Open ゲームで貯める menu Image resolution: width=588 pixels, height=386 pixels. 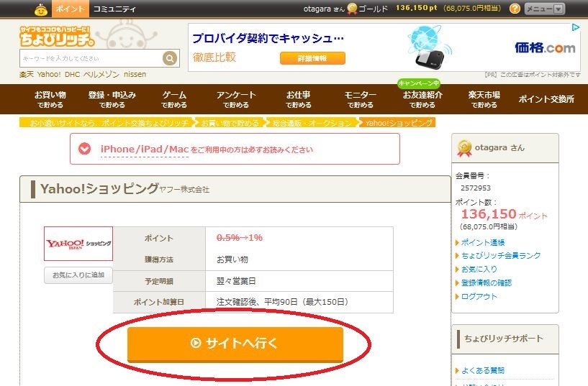tap(174, 99)
